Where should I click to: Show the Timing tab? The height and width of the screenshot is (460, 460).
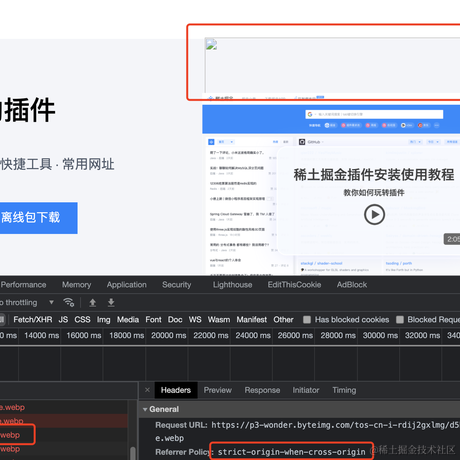click(344, 390)
